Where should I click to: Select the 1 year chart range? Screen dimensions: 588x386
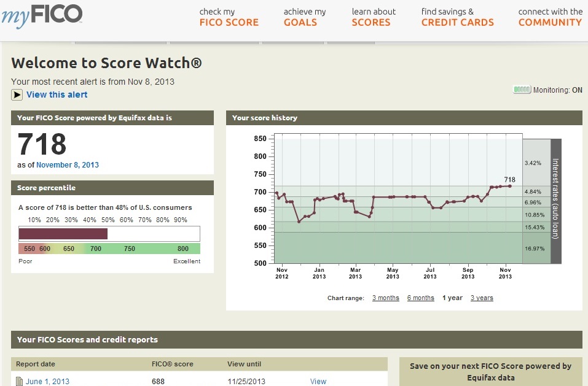click(x=452, y=298)
